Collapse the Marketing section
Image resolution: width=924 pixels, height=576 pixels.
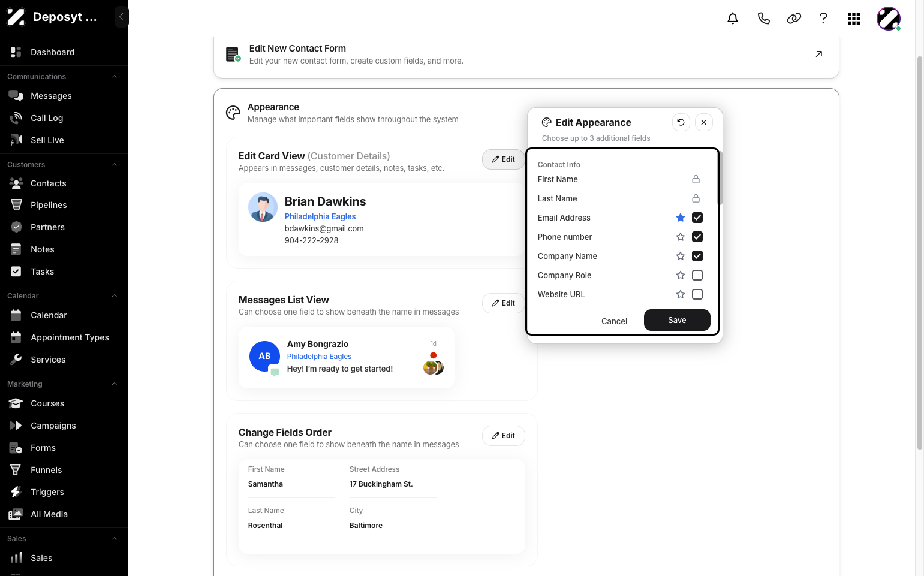[x=114, y=384]
